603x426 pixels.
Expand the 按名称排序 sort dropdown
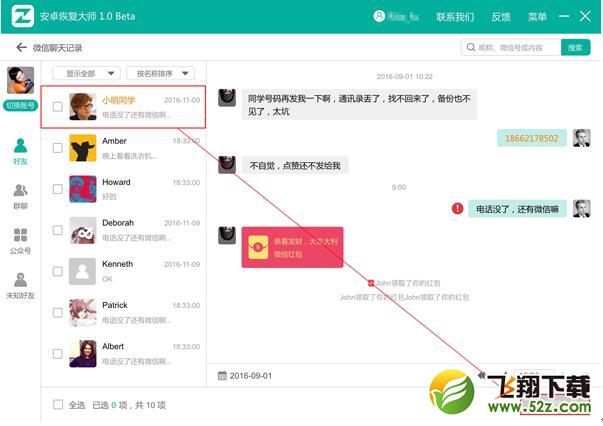coord(160,73)
